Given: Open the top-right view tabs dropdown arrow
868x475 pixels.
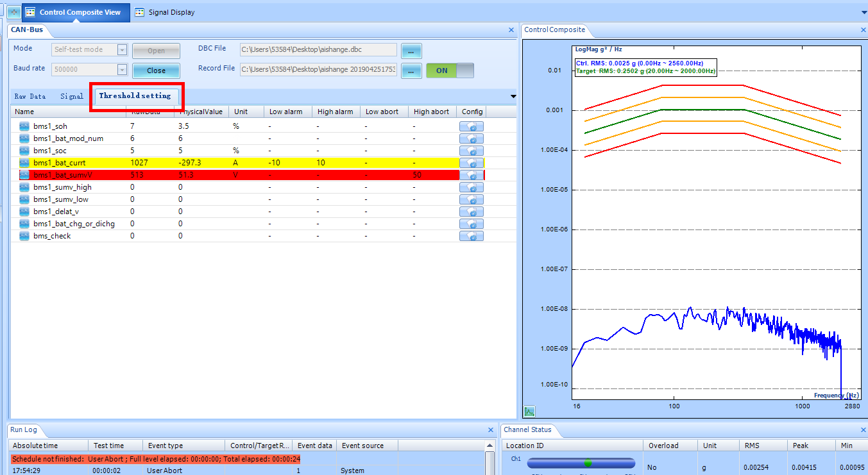Looking at the screenshot, I should 864,12.
